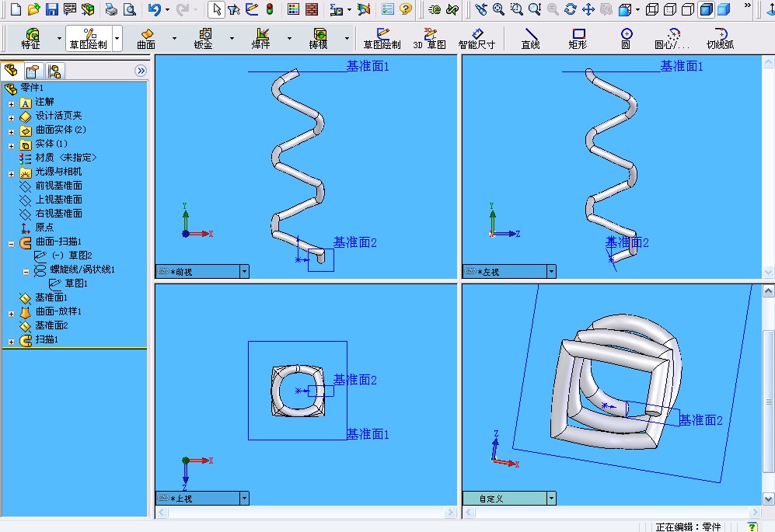Select the Pan view tool
The height and width of the screenshot is (532, 775).
point(588,9)
